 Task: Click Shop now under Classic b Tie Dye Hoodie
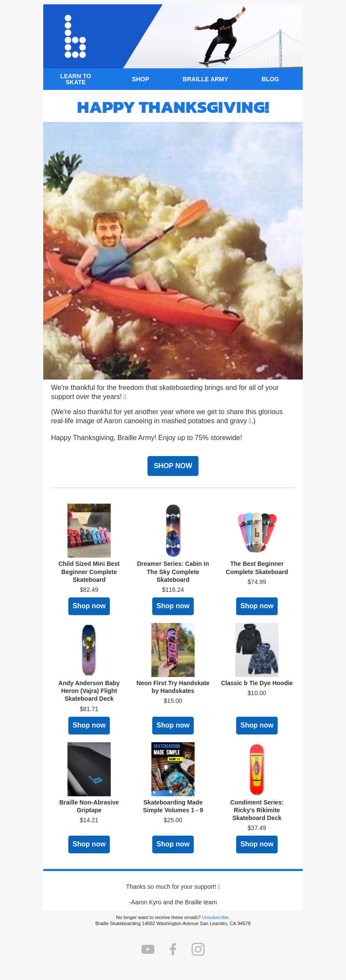click(257, 725)
